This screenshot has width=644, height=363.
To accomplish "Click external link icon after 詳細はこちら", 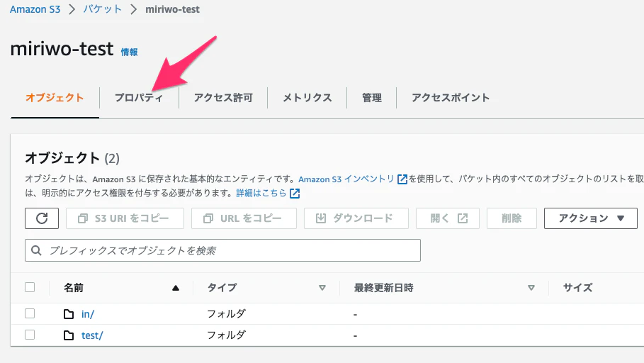I will (295, 194).
